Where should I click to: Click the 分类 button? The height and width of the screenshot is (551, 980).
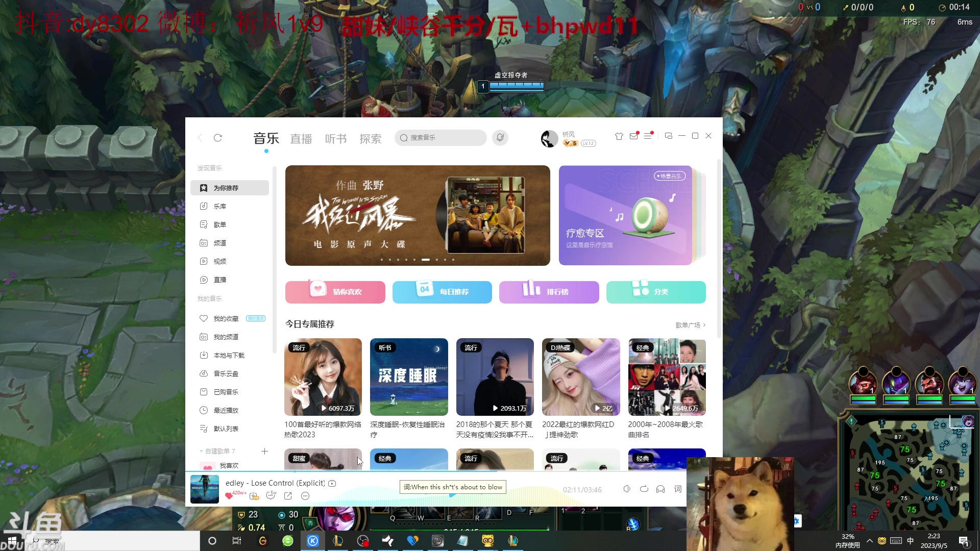coord(656,292)
